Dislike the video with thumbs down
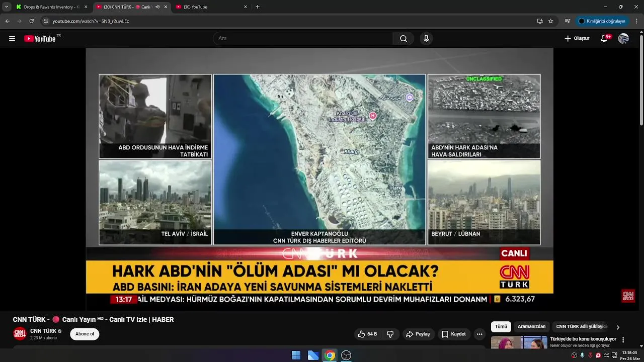Image resolution: width=644 pixels, height=362 pixels. (390, 334)
